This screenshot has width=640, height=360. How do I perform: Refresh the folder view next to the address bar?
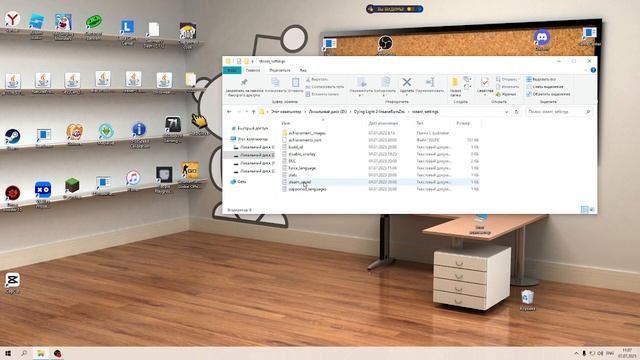pyautogui.click(x=516, y=111)
